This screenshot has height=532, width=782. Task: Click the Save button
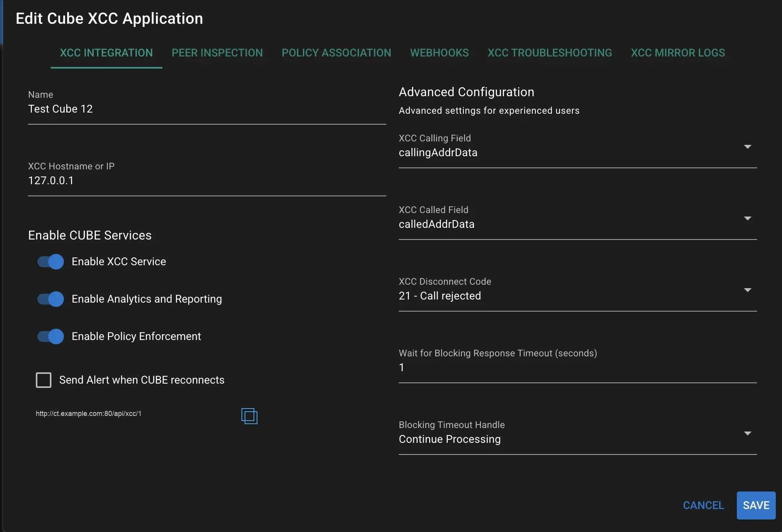tap(756, 506)
